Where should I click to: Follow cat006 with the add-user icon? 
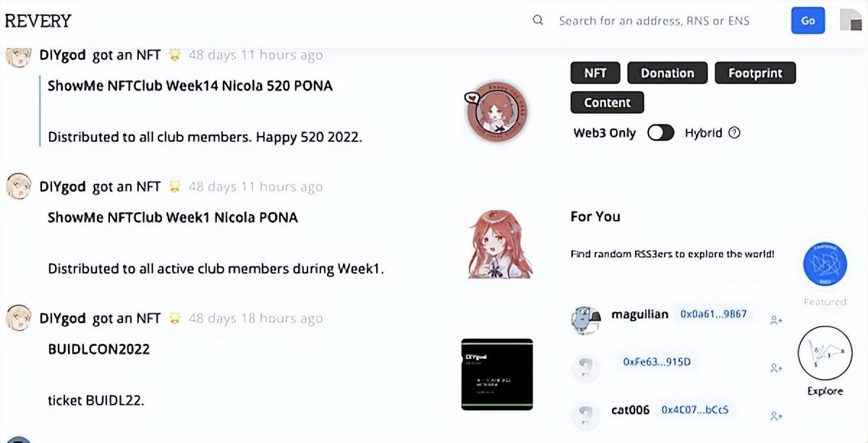[x=776, y=415]
